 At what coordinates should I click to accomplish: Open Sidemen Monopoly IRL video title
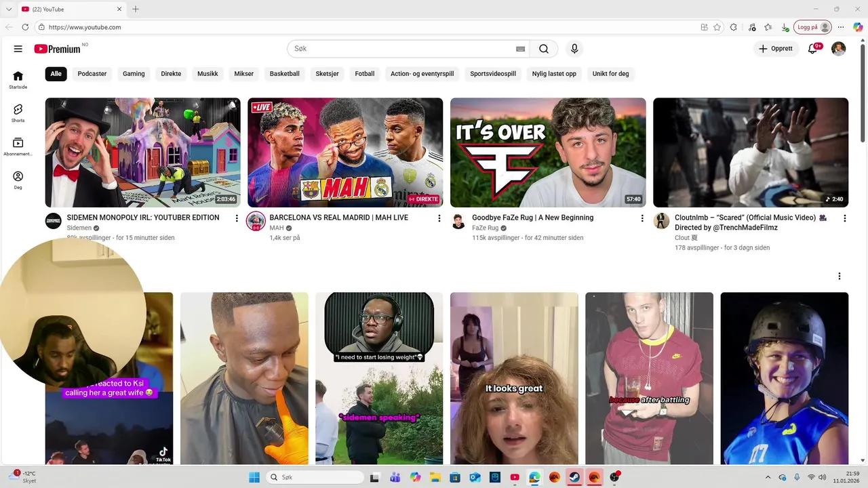[x=143, y=218]
